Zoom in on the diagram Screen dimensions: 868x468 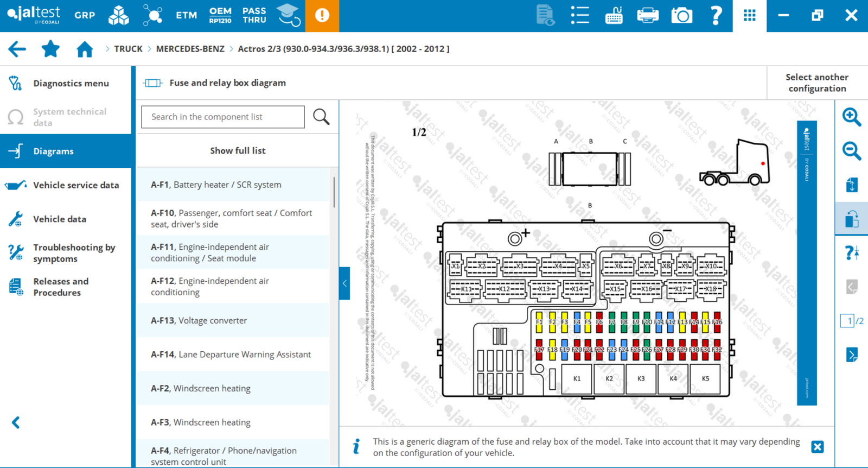(851, 117)
